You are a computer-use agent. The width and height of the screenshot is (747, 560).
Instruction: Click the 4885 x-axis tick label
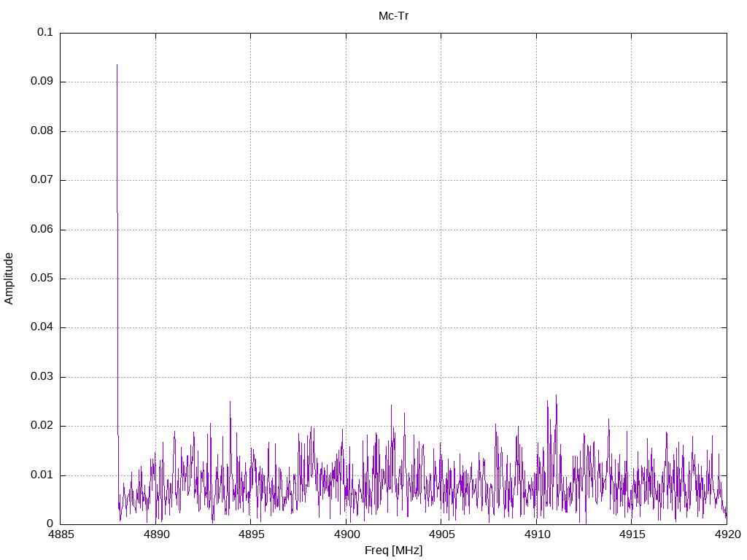[60, 535]
